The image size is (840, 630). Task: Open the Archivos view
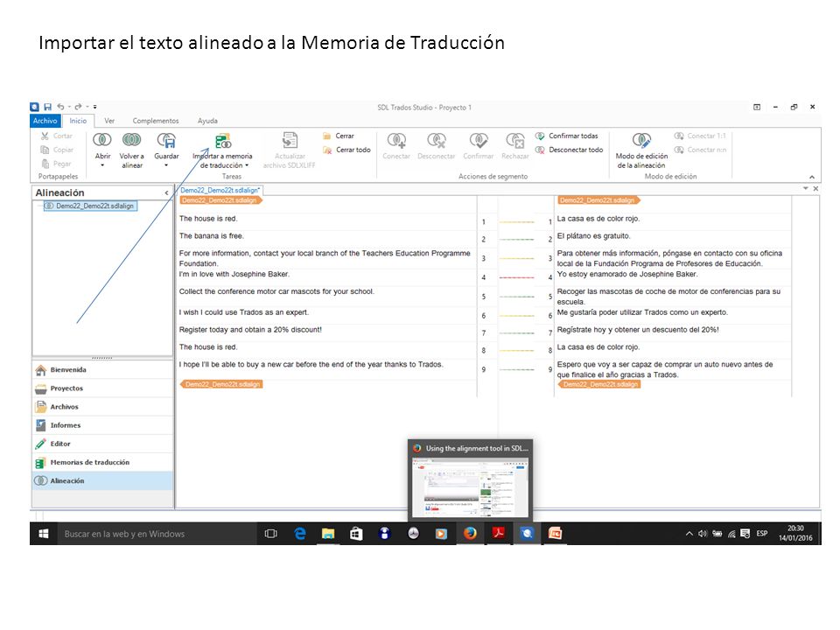[103, 407]
